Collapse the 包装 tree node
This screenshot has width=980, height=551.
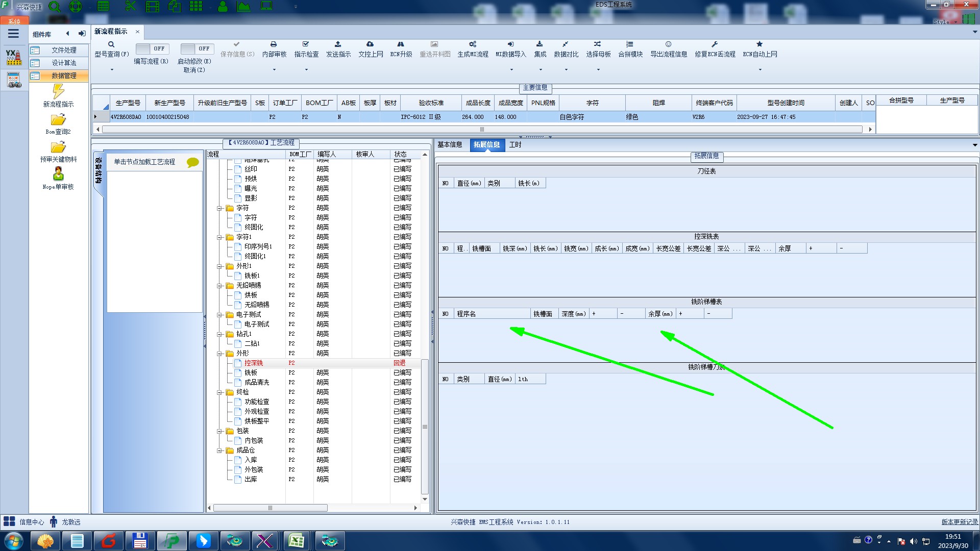click(219, 431)
